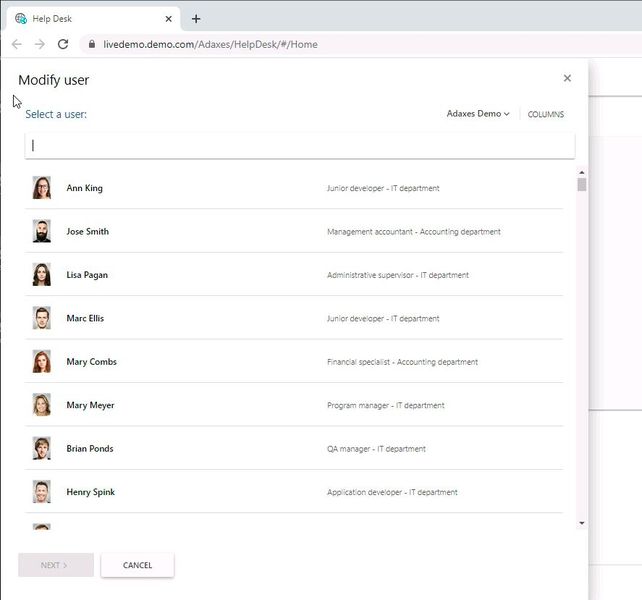Click 'Program manager - IT department' text
This screenshot has width=642, height=600.
(x=385, y=405)
